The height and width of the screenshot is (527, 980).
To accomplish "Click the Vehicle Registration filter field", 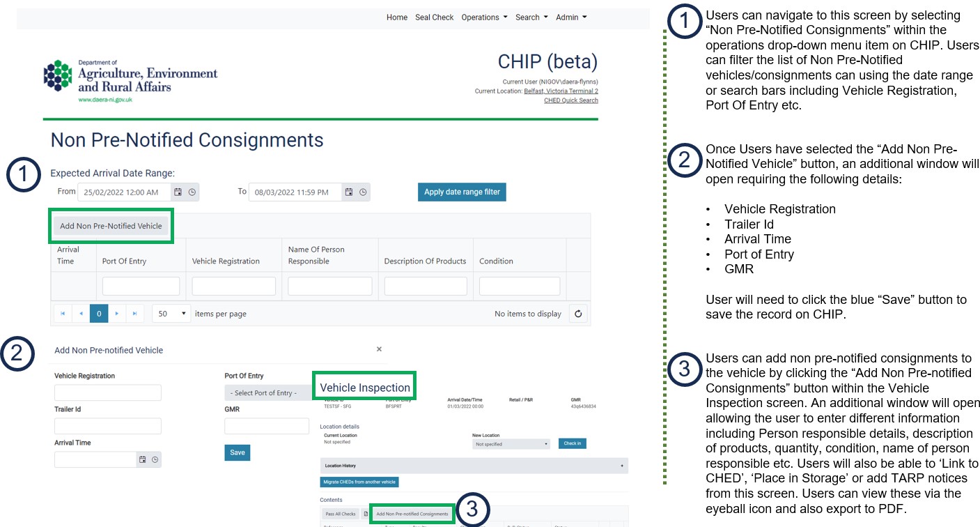I will click(x=233, y=287).
